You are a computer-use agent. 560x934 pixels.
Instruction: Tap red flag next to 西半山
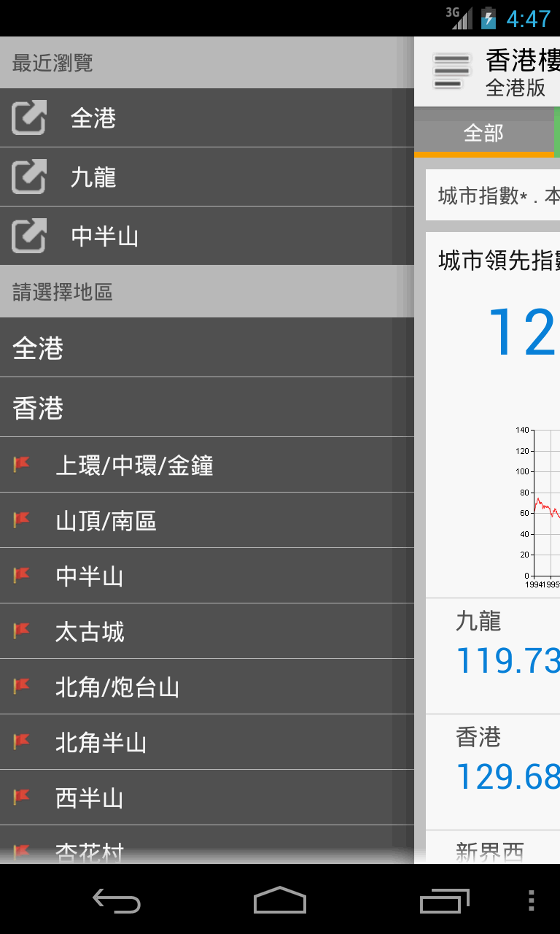pyautogui.click(x=22, y=797)
